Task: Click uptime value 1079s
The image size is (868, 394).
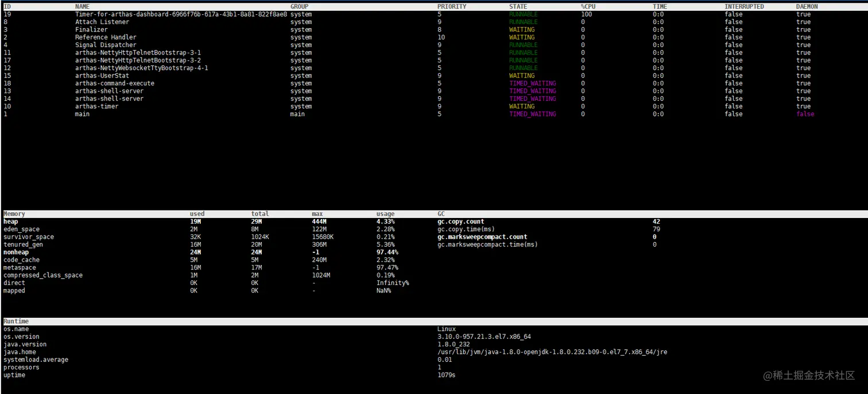Action: click(x=446, y=375)
